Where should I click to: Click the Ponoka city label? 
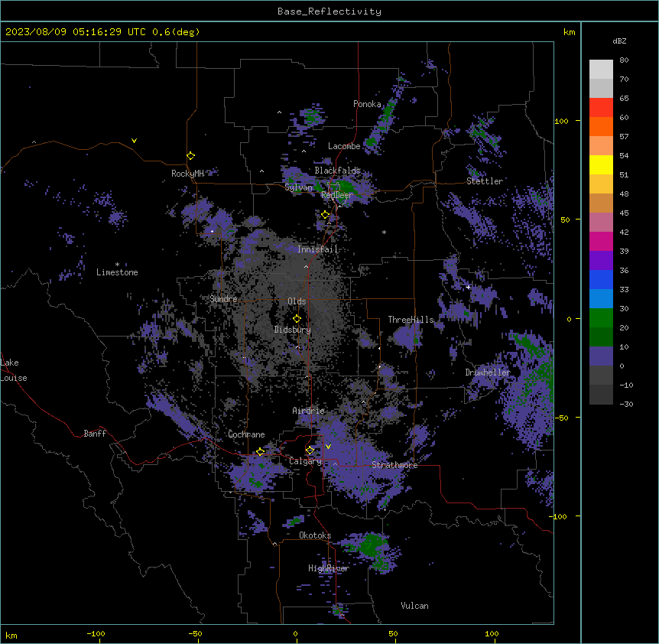coord(367,104)
